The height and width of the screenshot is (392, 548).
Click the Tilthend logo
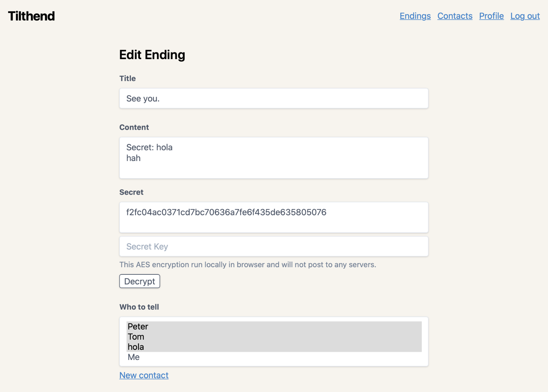(31, 16)
